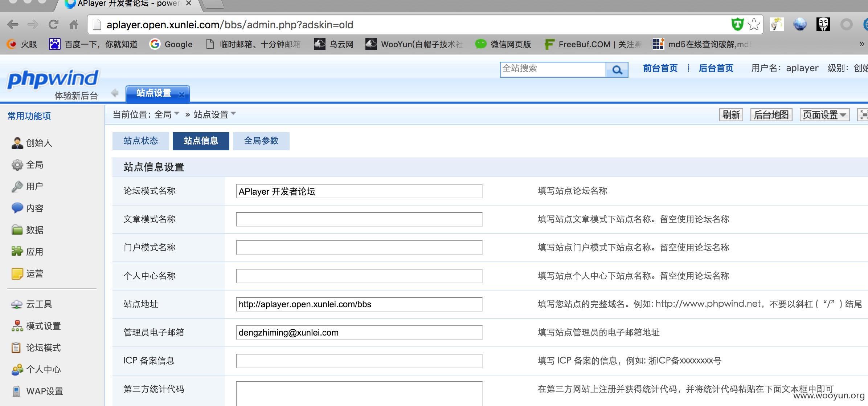Image resolution: width=868 pixels, height=406 pixels.
Task: Close the 站点设置 tab with its X
Action: (182, 94)
